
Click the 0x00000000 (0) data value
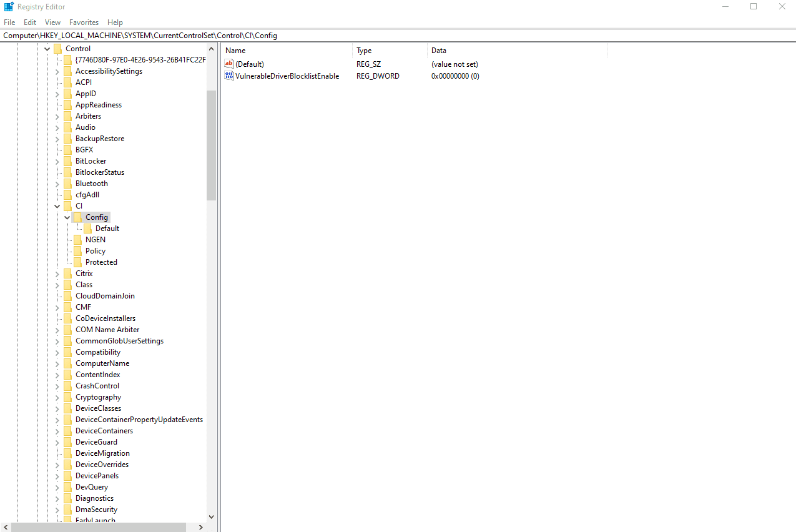[x=455, y=76]
